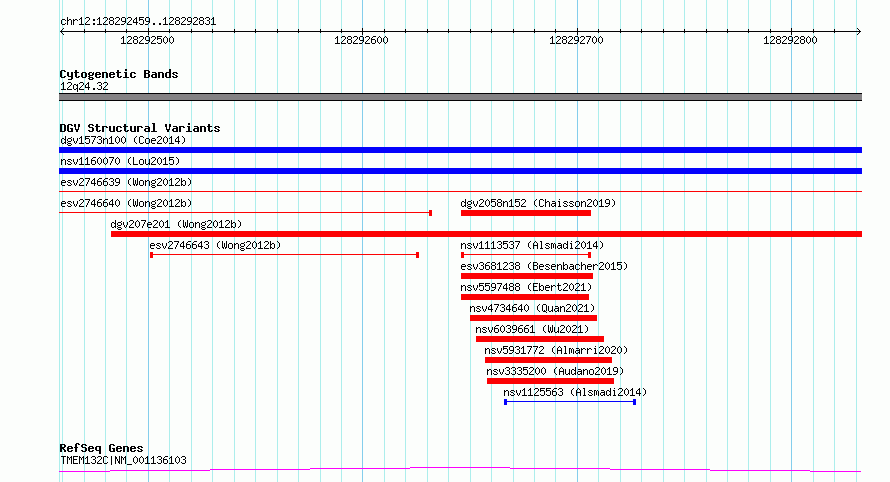Open the TMEM132C|NM_001136103 gene label

pyautogui.click(x=123, y=460)
